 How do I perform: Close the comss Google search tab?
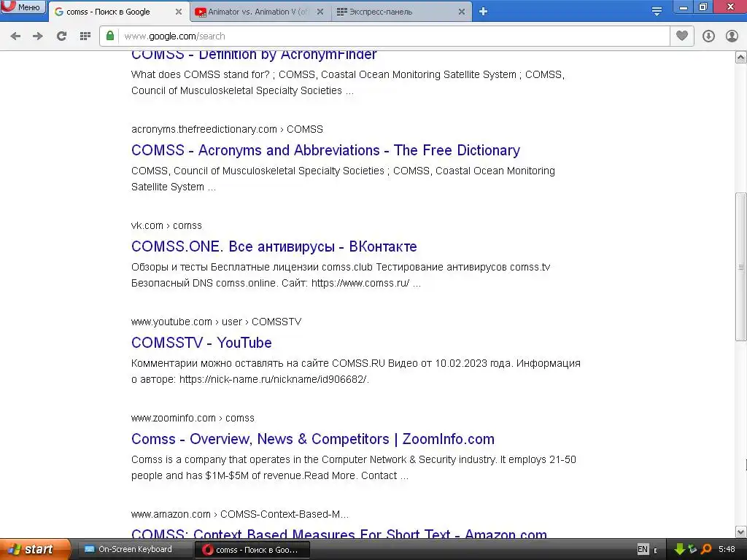click(179, 12)
